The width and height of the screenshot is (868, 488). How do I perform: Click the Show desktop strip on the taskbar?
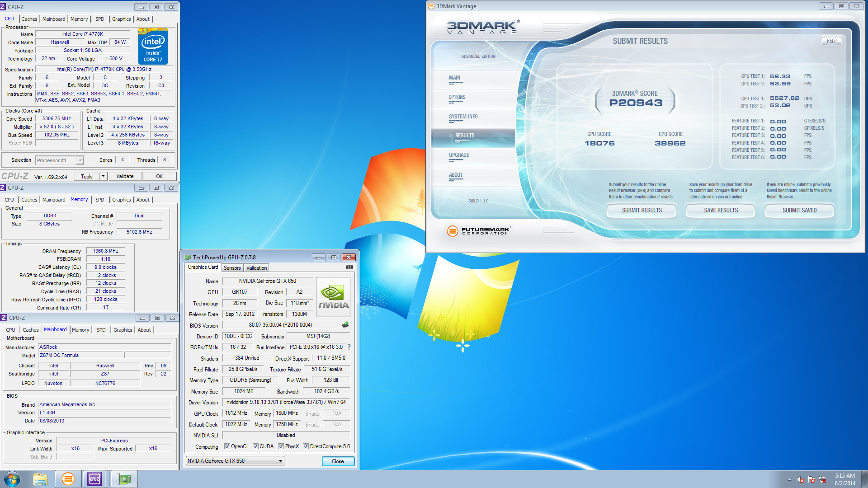tap(864, 479)
